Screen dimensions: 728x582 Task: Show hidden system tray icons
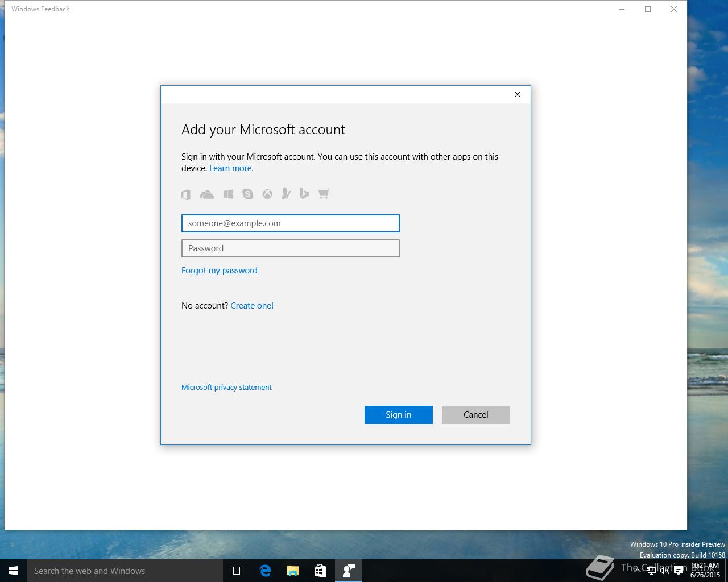(638, 571)
